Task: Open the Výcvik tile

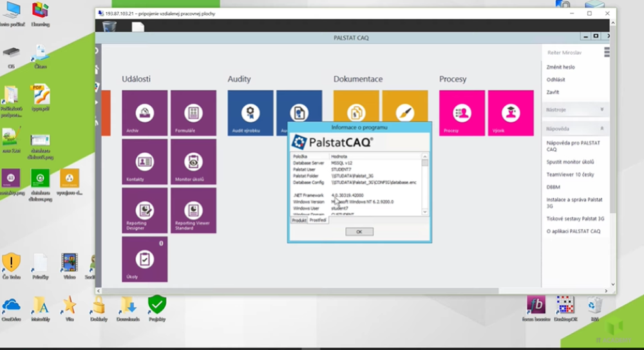Action: 511,113
